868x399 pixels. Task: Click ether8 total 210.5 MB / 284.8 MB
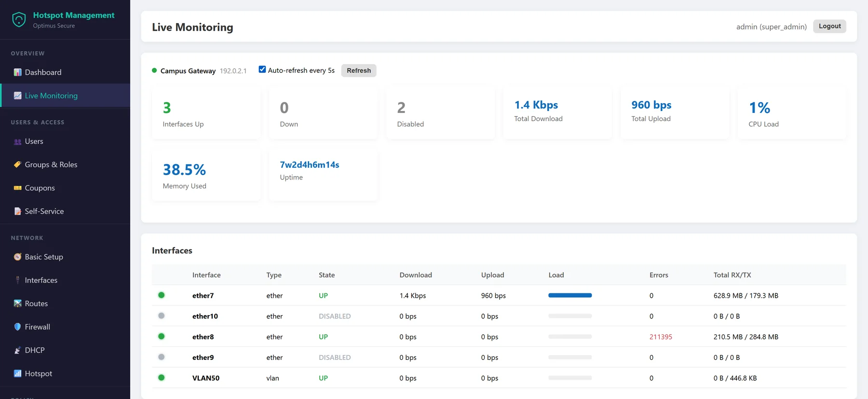coord(746,337)
